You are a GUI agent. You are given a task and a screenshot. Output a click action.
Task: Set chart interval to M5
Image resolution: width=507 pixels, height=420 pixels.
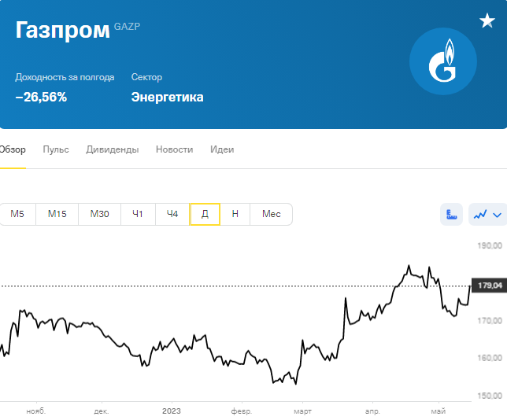[17, 214]
